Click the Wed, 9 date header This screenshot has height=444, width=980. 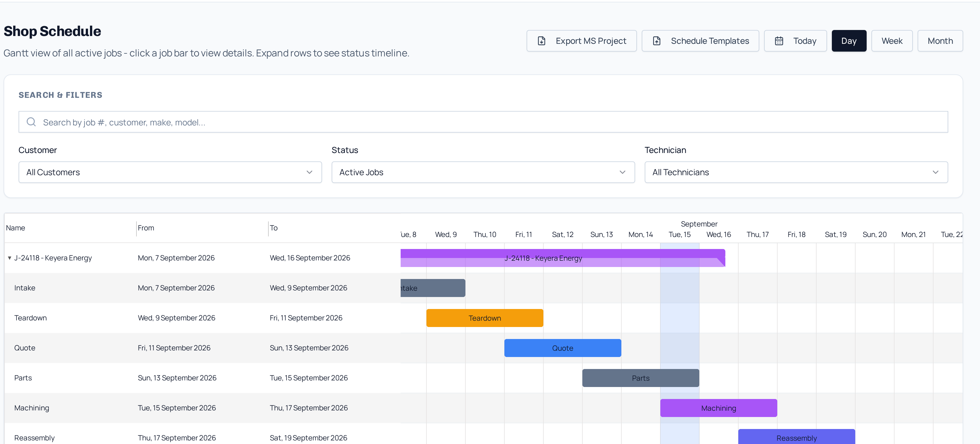pyautogui.click(x=446, y=234)
